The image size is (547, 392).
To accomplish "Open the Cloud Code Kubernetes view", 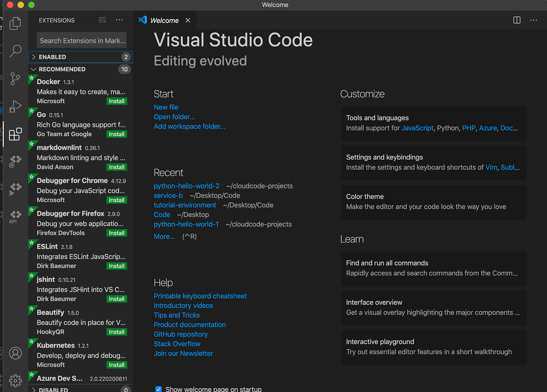I will [x=15, y=161].
